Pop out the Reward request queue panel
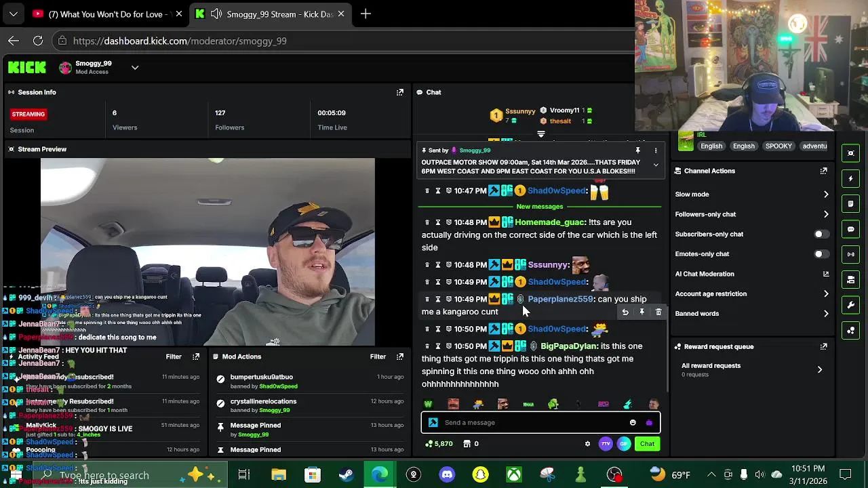868x488 pixels. coord(824,346)
